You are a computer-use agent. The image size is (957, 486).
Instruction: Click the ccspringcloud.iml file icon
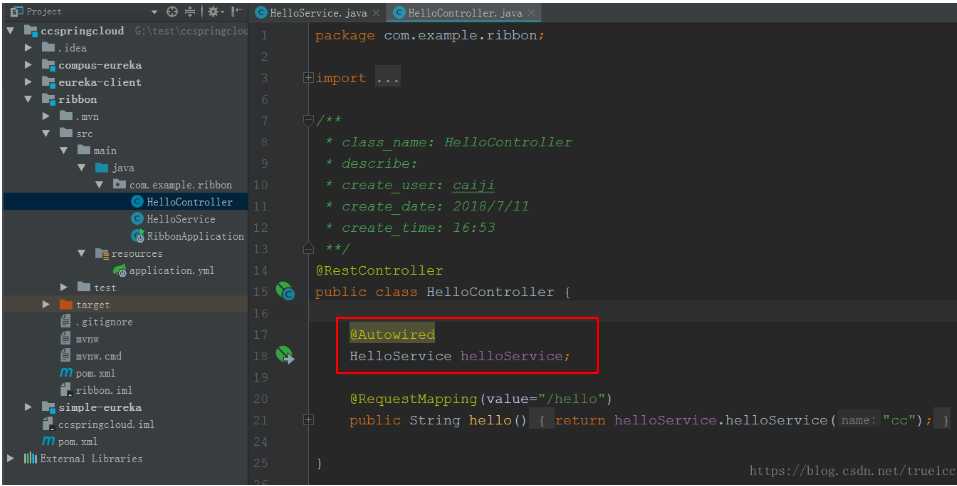[x=48, y=424]
